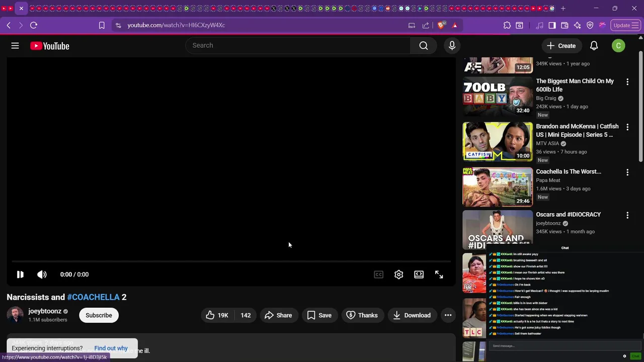Click the MTV ASIA channel name
Image resolution: width=644 pixels, height=362 pixels.
(547, 144)
